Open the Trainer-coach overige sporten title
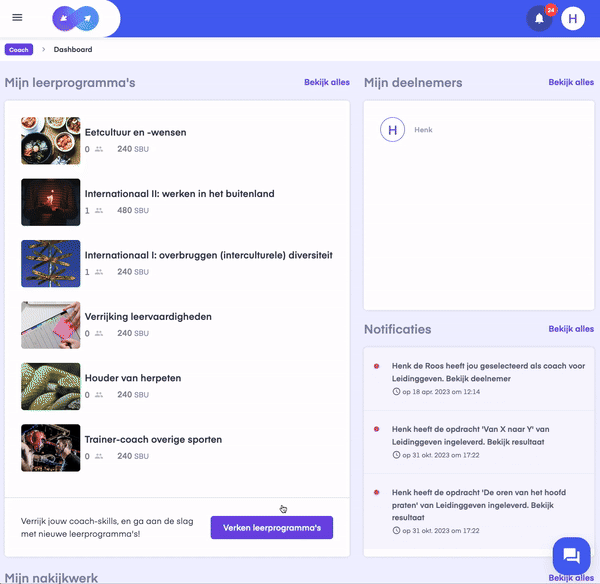 click(153, 439)
